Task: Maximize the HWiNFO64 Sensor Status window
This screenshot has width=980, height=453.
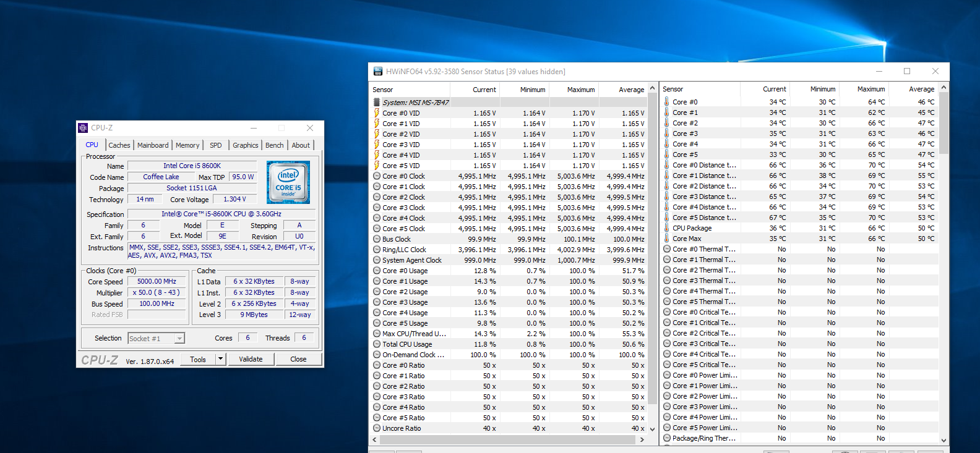Action: (907, 71)
